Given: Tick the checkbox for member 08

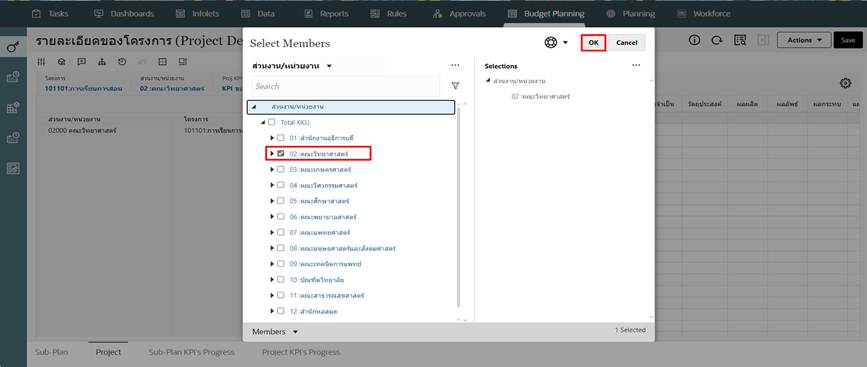Looking at the screenshot, I should click(281, 248).
